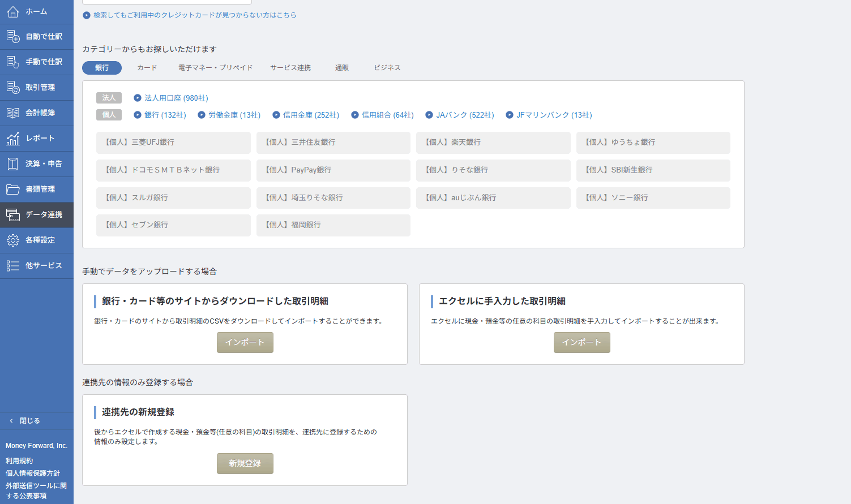851x504 pixels.
Task: Click the 手動で仕訳 sidebar icon
Action: pos(13,62)
